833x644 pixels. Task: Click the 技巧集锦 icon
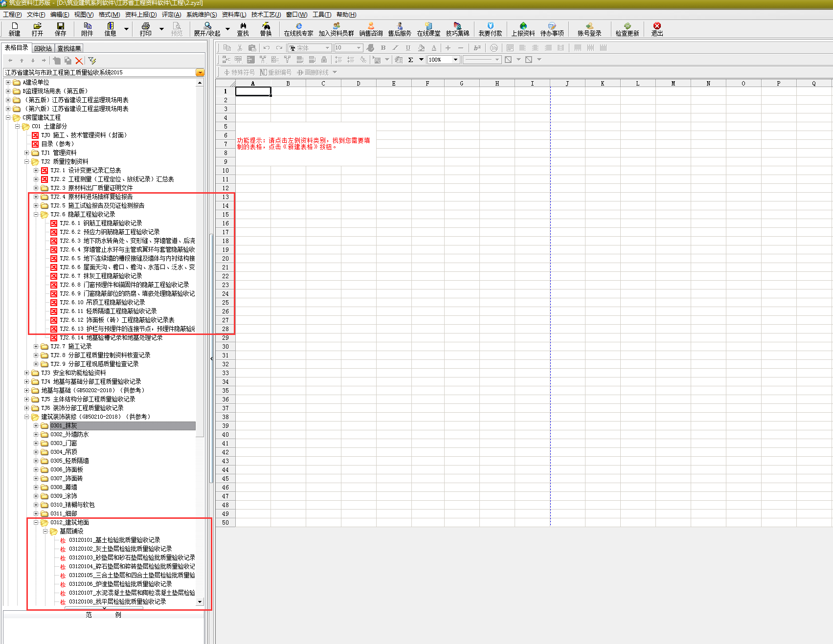tap(457, 29)
